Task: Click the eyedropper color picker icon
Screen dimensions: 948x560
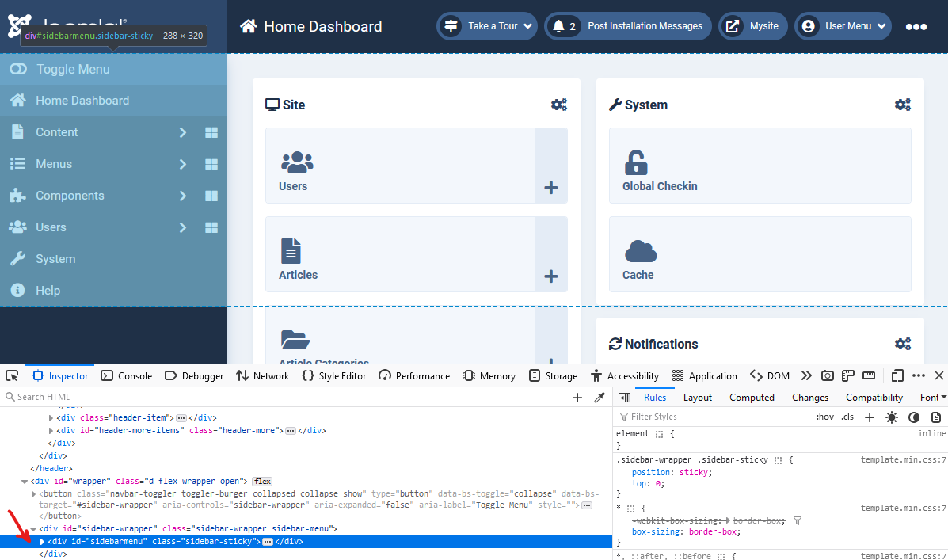Action: click(x=600, y=398)
